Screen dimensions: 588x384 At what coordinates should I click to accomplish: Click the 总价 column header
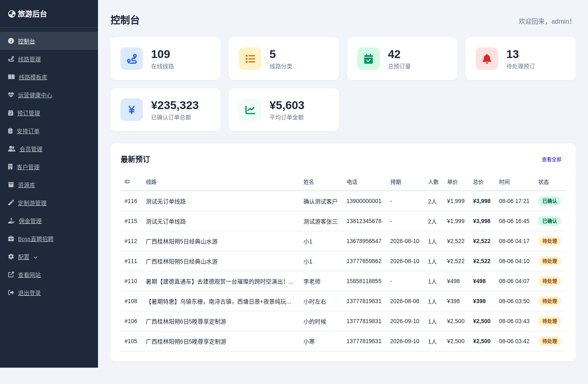coord(478,182)
